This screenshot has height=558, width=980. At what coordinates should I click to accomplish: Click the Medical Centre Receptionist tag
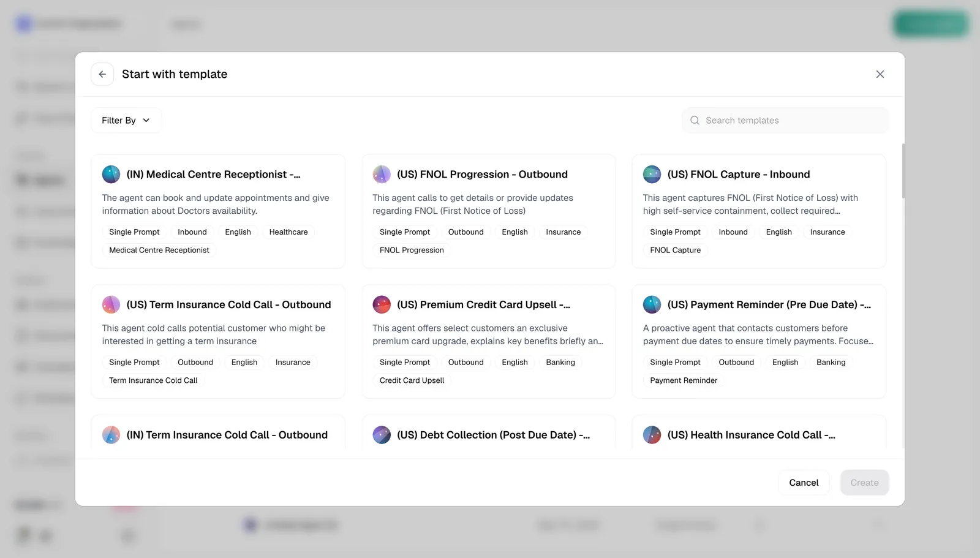pyautogui.click(x=159, y=250)
